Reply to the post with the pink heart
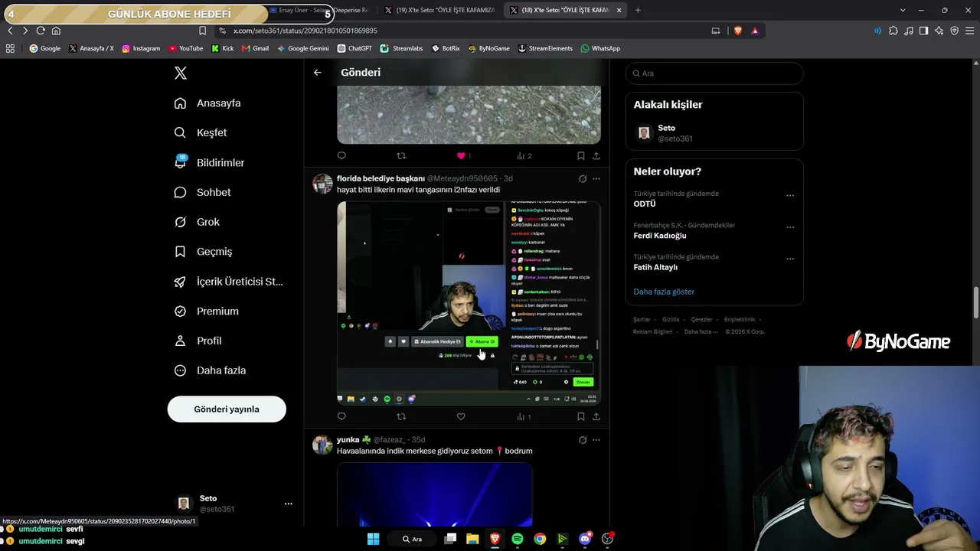 tap(341, 155)
